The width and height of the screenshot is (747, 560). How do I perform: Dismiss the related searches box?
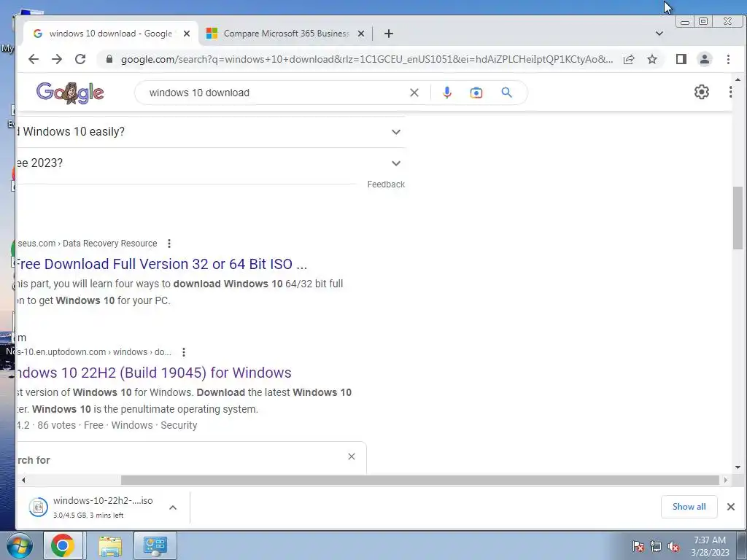point(352,456)
